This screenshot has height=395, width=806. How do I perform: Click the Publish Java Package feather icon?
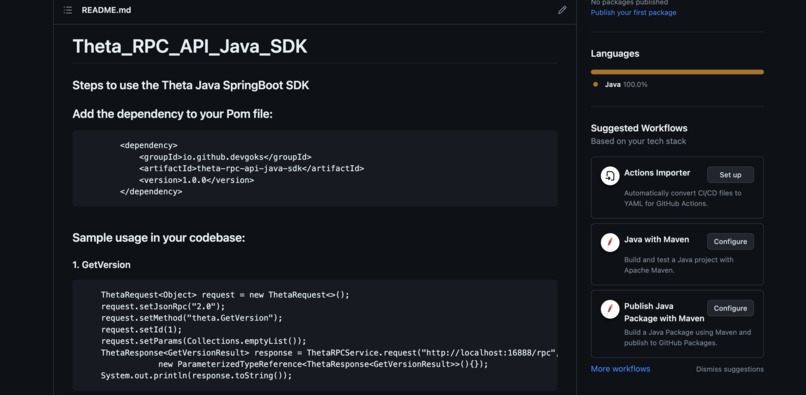610,309
